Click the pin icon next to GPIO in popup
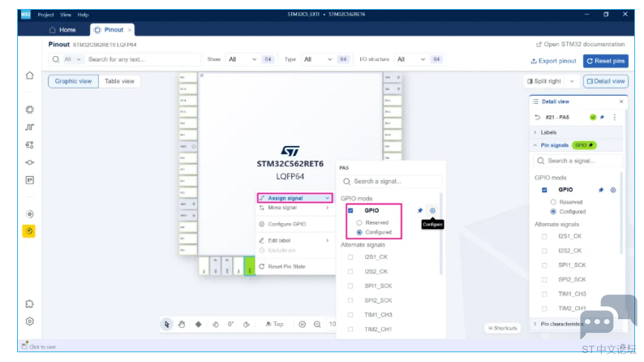The height and width of the screenshot is (362, 644). tap(420, 210)
